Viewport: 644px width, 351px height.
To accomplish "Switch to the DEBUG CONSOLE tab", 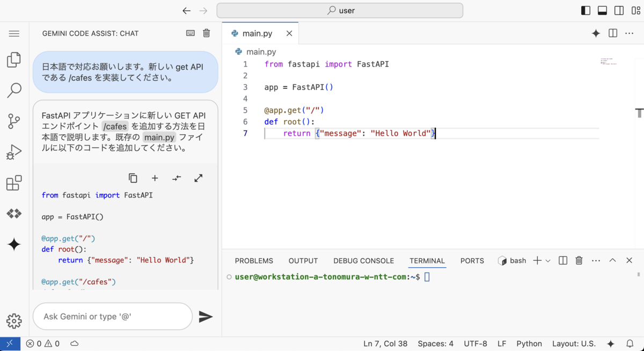I will click(x=363, y=260).
